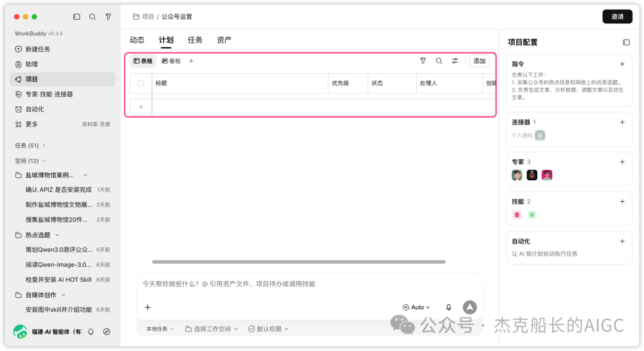The image size is (644, 351).
Task: Switch to the 任务 tab
Action: (195, 40)
